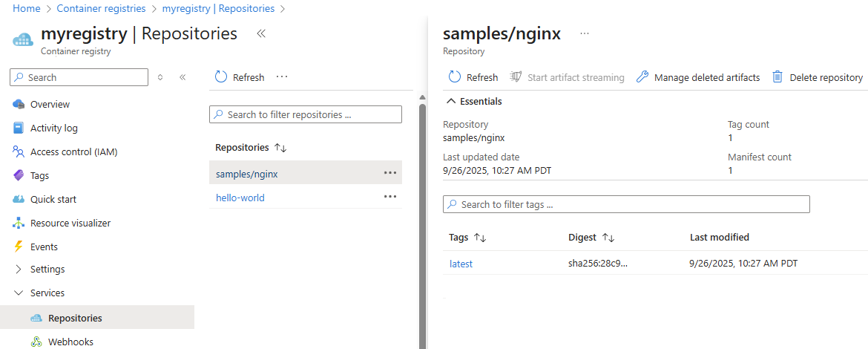Open more options for hello-world repository

point(390,197)
